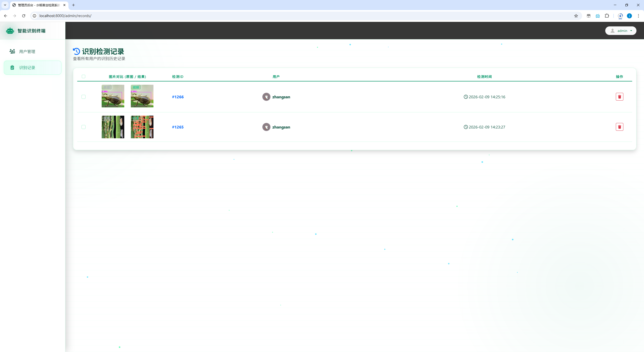Delete record #1265 with trash icon
This screenshot has width=644, height=352.
click(619, 127)
